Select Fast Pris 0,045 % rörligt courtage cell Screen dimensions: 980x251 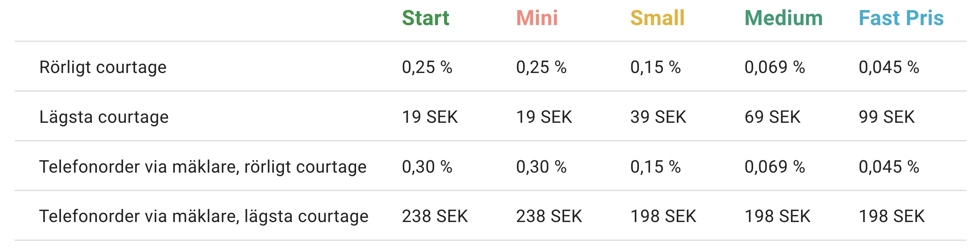click(889, 67)
